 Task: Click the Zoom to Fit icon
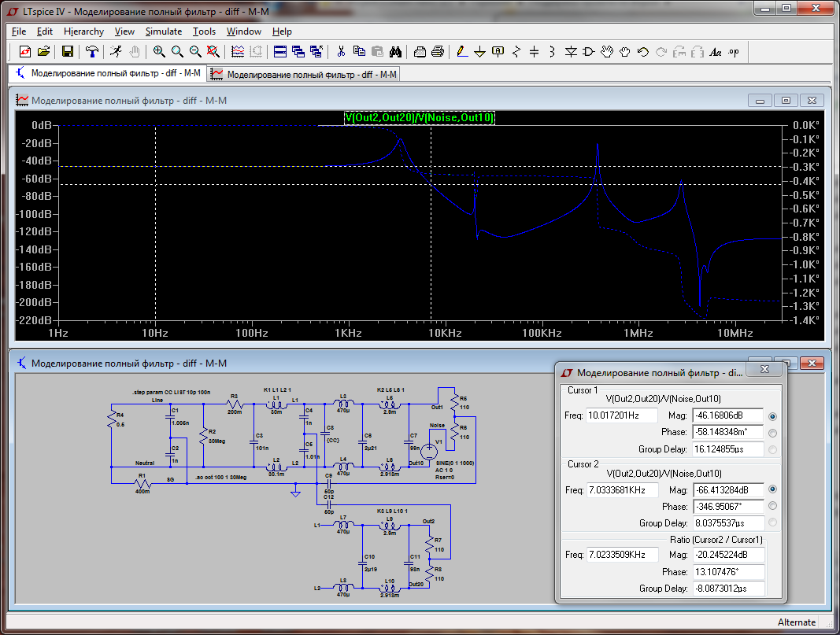213,52
